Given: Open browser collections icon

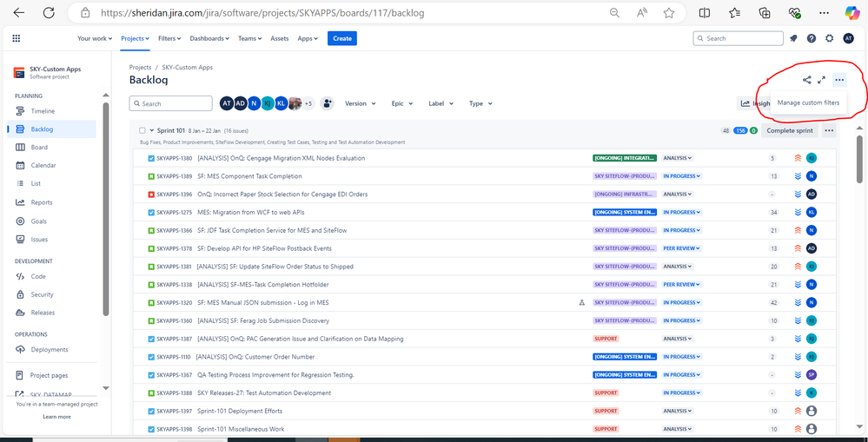Looking at the screenshot, I should click(765, 13).
